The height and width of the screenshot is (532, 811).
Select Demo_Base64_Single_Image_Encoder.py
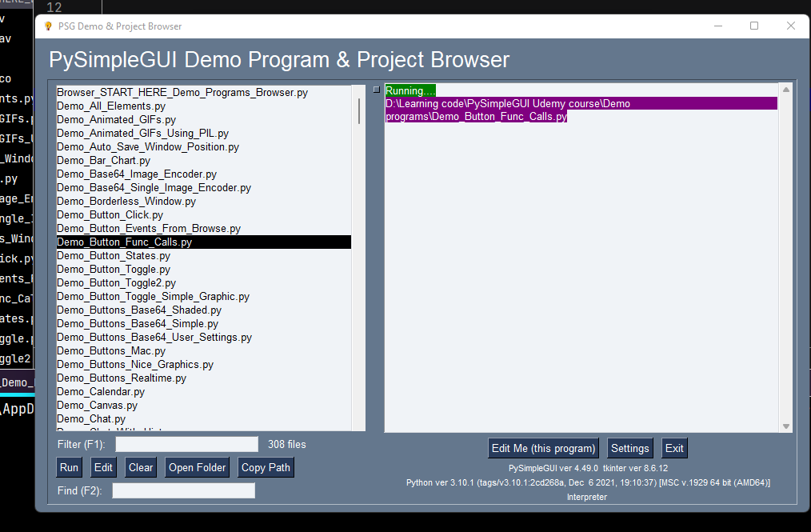coord(204,187)
